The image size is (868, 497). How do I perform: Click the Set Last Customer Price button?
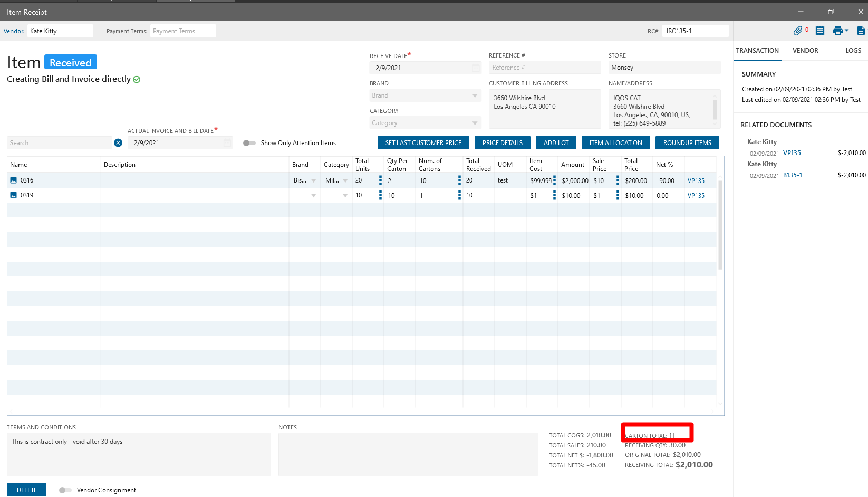coord(423,143)
